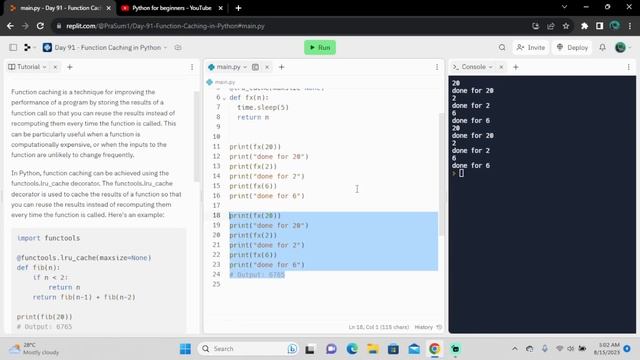The image size is (640, 360).
Task: Open the editor pane options menu
Action: (437, 67)
